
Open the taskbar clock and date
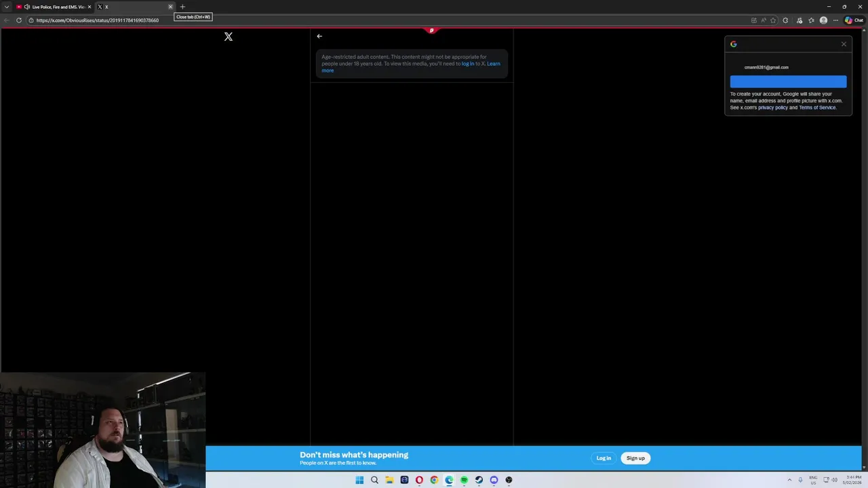pyautogui.click(x=852, y=480)
